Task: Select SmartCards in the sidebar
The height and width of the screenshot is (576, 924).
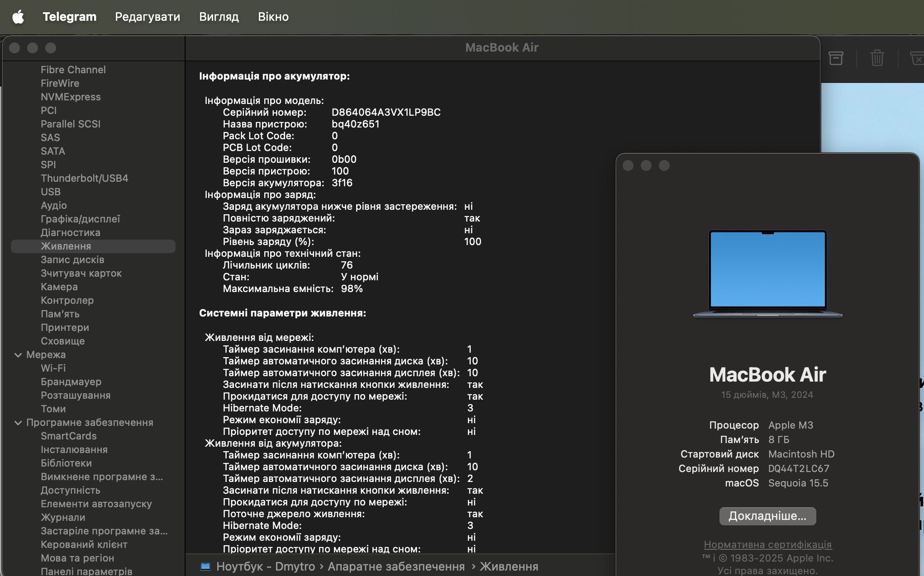Action: [x=69, y=436]
